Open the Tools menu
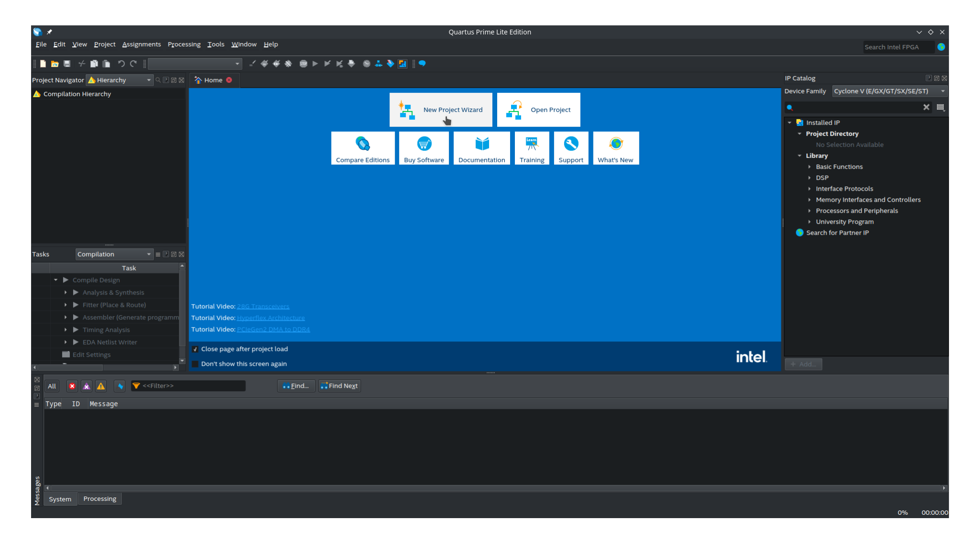Image resolution: width=980 pixels, height=555 pixels. tap(216, 44)
